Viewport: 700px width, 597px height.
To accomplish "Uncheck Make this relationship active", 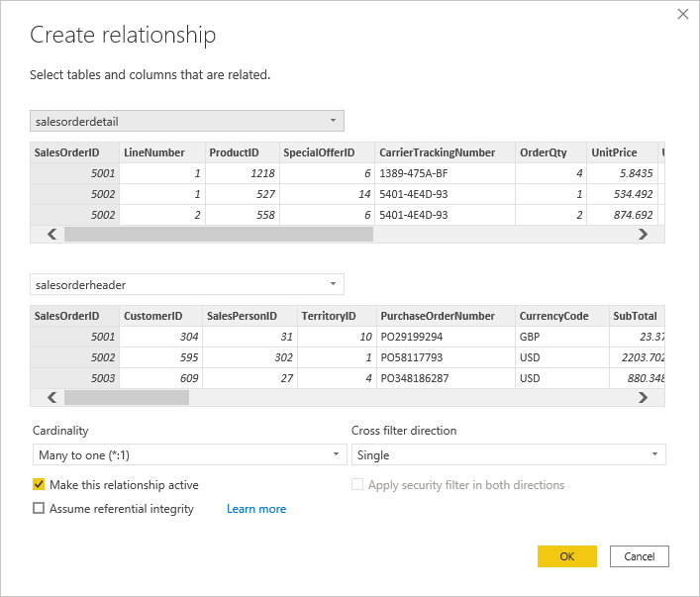I will coord(39,485).
